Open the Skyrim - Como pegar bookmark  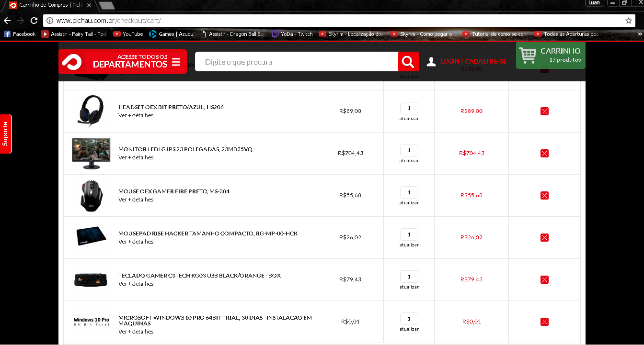pos(423,34)
